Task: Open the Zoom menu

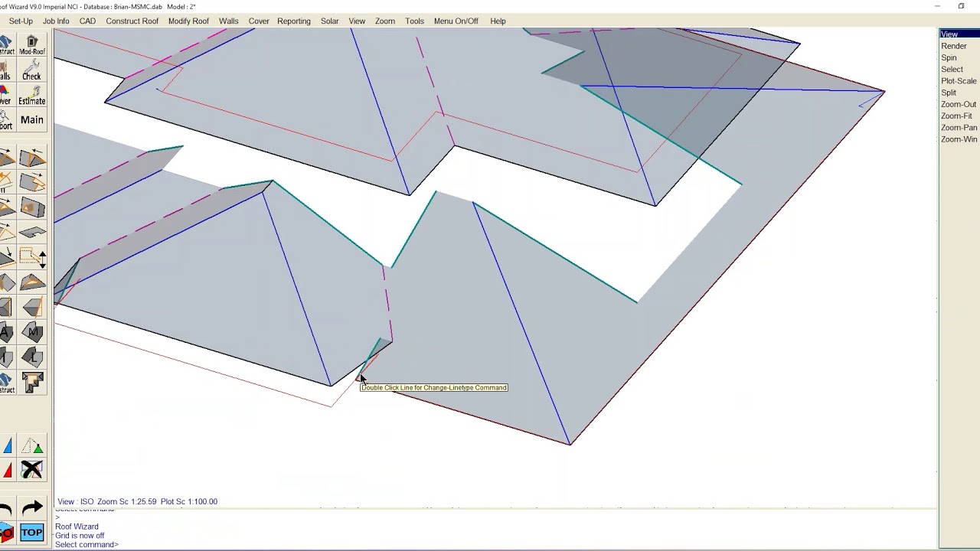Action: 385,21
